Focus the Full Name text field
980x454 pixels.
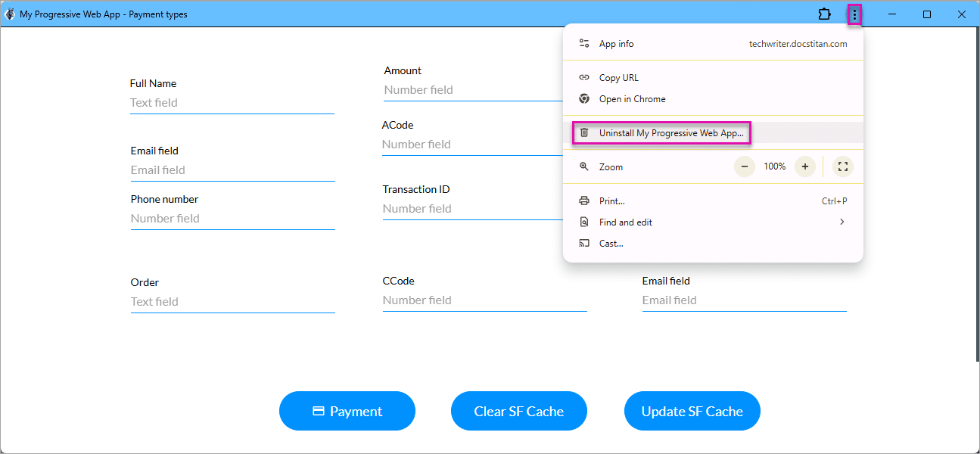232,103
